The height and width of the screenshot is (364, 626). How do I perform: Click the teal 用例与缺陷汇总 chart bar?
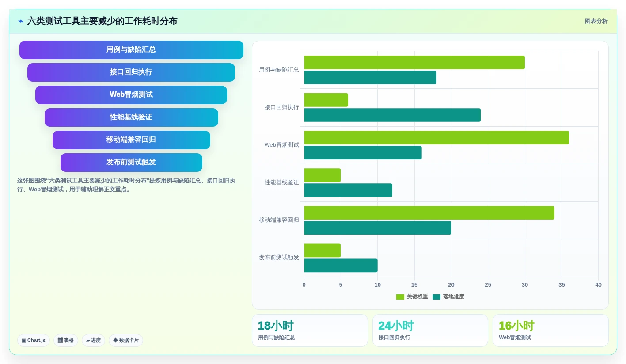click(x=370, y=77)
